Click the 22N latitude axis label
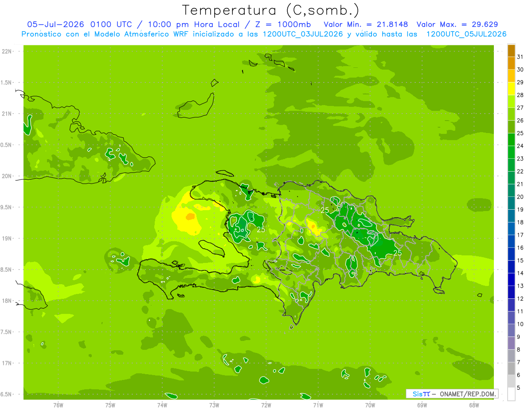Screen dimensions: 532x411 (6, 51)
